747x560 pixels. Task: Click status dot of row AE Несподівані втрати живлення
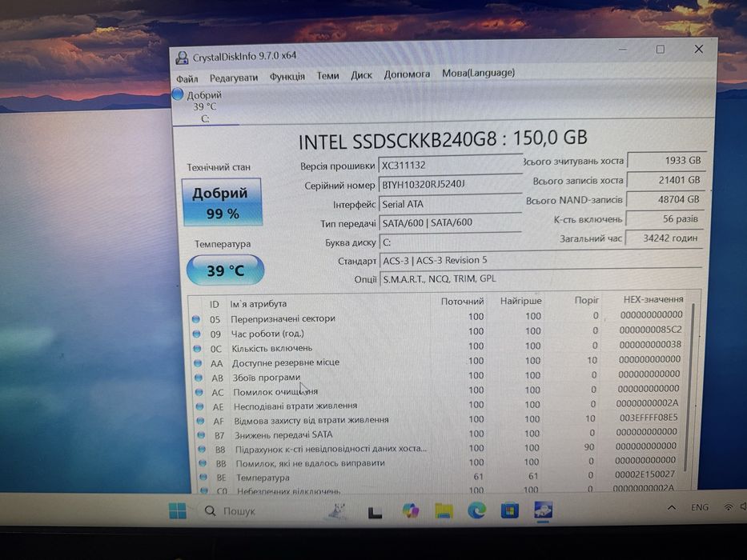pyautogui.click(x=199, y=406)
